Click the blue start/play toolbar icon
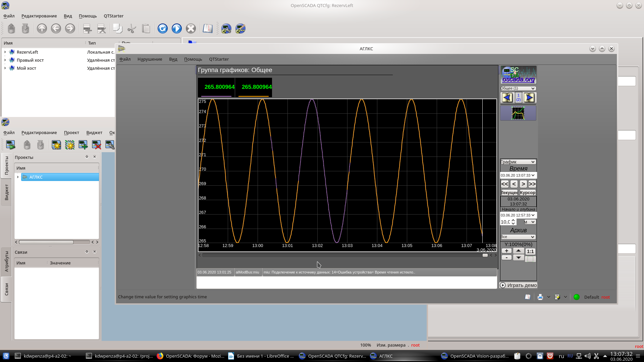 coord(177,29)
